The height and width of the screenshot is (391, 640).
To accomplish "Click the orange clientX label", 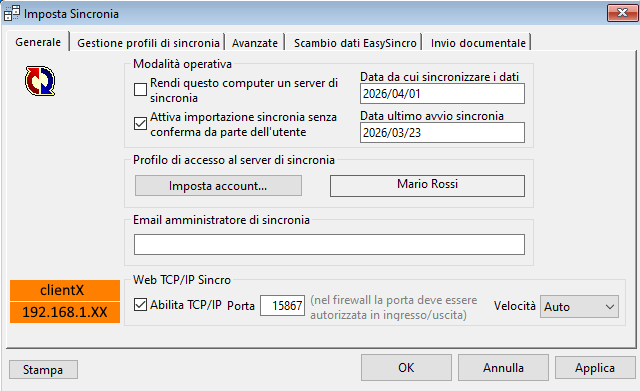I will pyautogui.click(x=65, y=290).
